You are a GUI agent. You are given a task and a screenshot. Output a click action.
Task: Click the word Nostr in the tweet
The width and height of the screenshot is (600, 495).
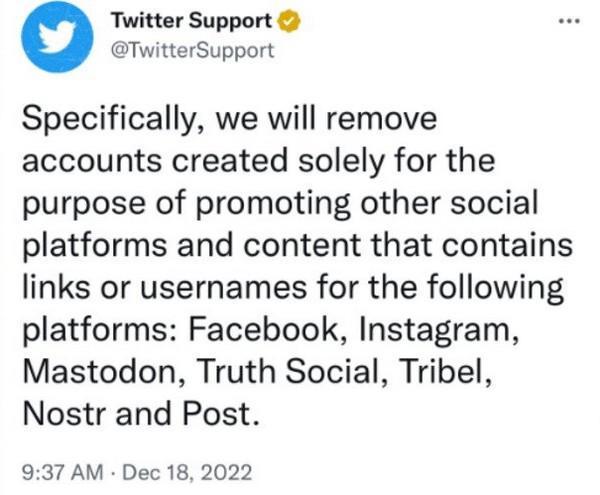[64, 414]
